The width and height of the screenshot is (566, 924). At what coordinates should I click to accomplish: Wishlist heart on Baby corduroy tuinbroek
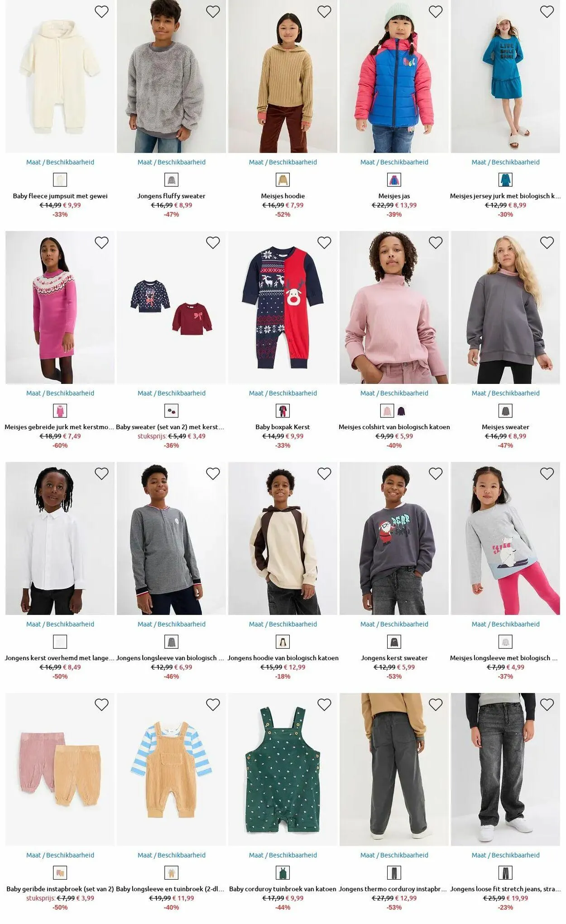click(324, 704)
